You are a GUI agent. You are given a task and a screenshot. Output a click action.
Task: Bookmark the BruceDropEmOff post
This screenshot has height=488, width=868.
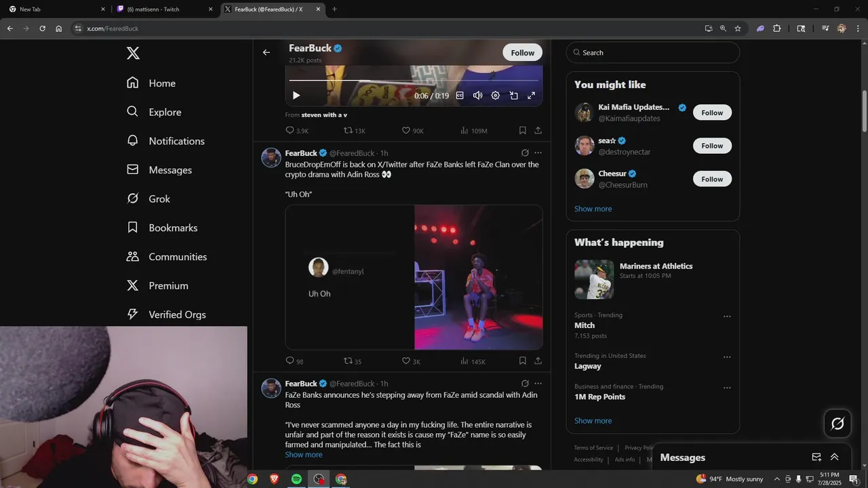(x=522, y=361)
